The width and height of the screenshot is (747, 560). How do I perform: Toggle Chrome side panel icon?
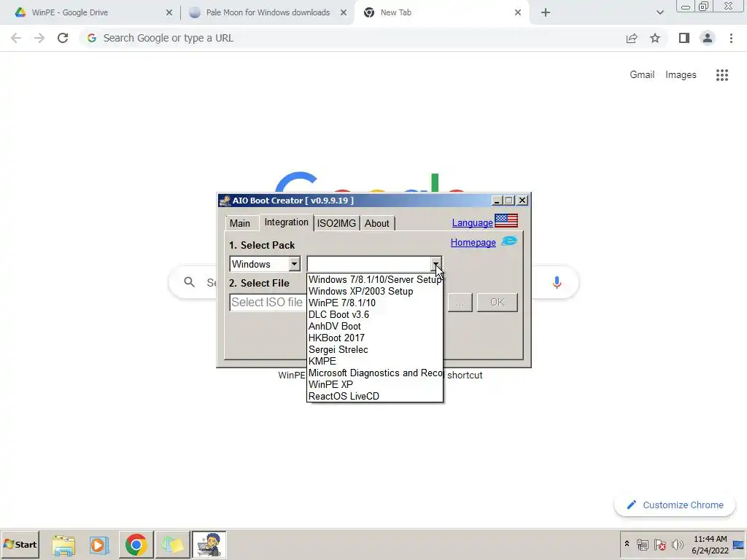[x=684, y=38]
